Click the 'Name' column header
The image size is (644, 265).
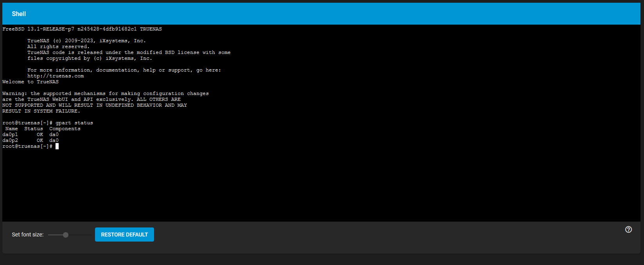[12, 129]
